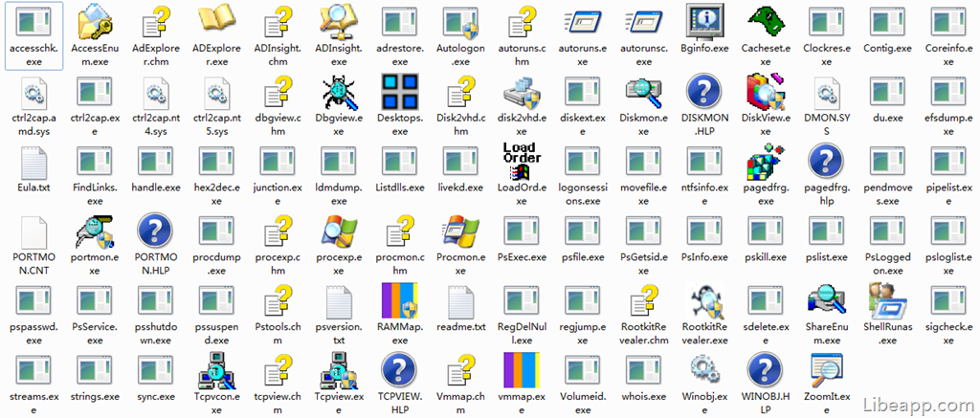Click ctrl2cap.amd.sys gear file icon
Screen dimensions: 980x418
click(33, 92)
